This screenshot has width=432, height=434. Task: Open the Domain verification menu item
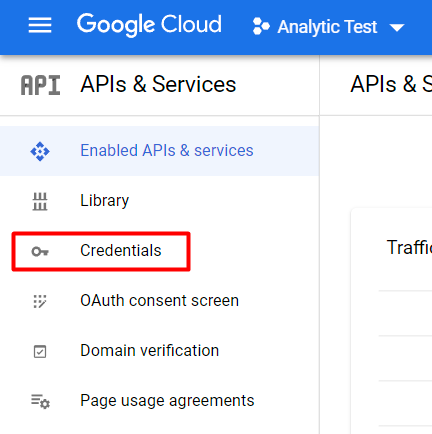(x=159, y=351)
